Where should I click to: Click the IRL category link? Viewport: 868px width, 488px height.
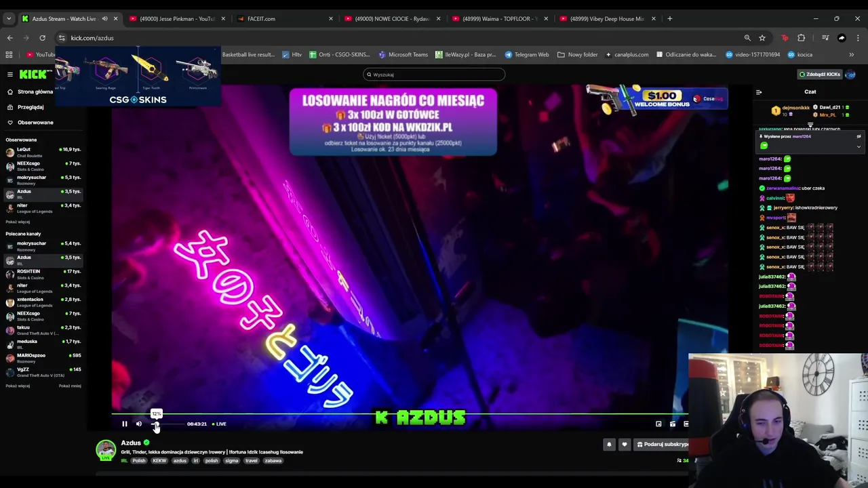pyautogui.click(x=124, y=461)
